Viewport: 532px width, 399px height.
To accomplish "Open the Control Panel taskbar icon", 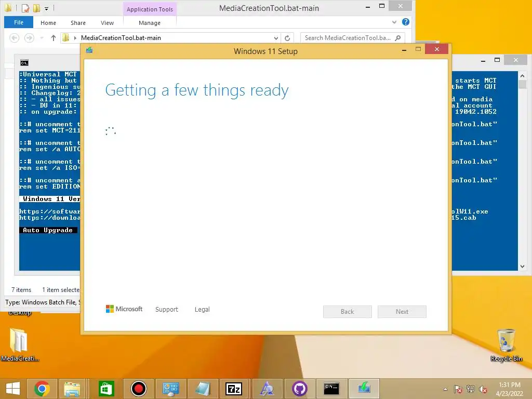I will point(170,389).
